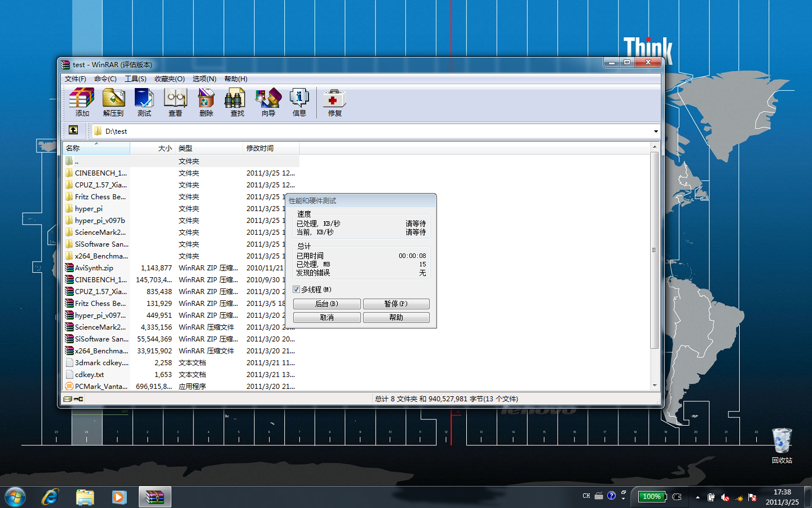
Task: Sort by 大小 column header
Action: coord(153,148)
